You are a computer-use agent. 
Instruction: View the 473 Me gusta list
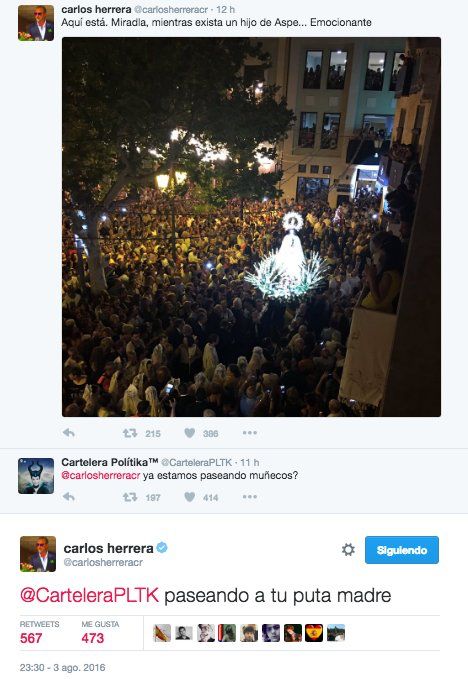[100, 632]
